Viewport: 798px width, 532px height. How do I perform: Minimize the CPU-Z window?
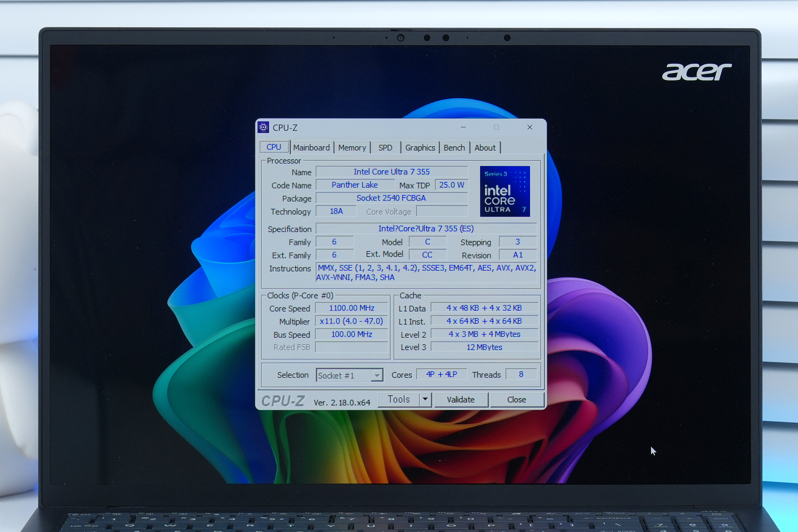tap(463, 127)
